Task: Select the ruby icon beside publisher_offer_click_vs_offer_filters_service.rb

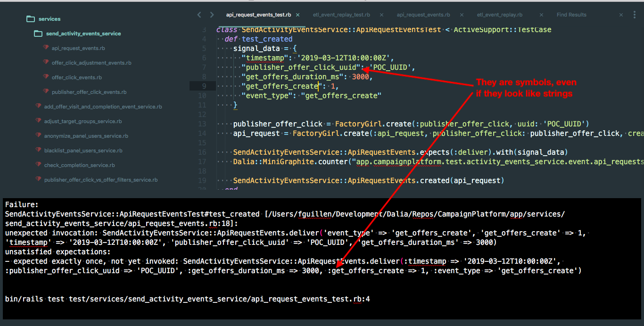Action: pyautogui.click(x=38, y=179)
